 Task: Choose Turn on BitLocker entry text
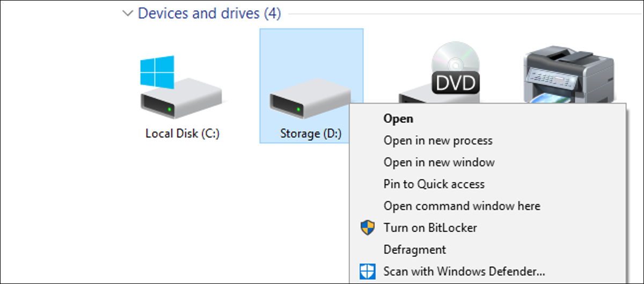tap(430, 228)
